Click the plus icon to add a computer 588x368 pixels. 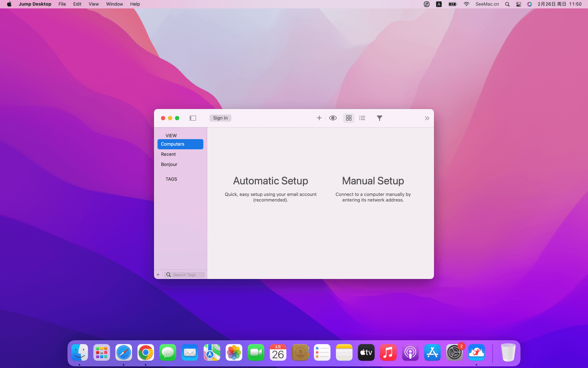click(319, 118)
